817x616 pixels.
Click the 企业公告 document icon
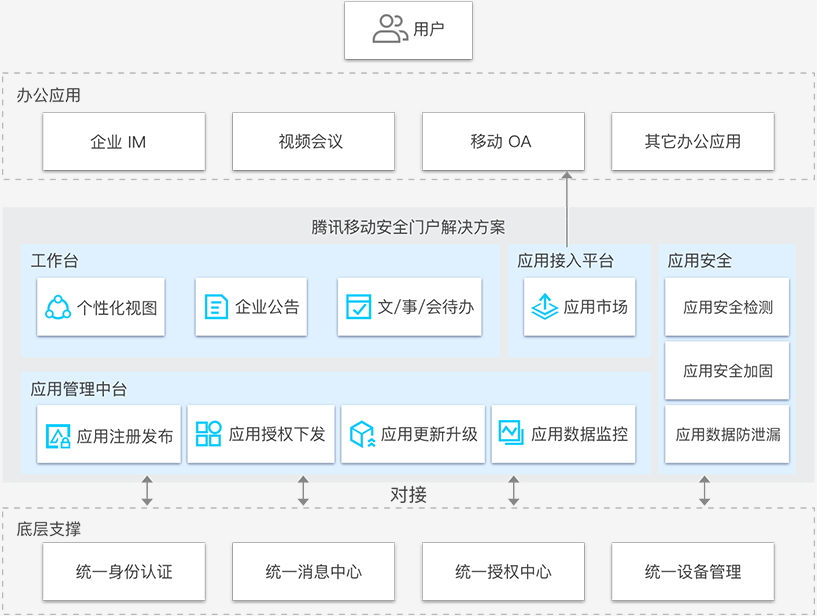click(x=216, y=307)
